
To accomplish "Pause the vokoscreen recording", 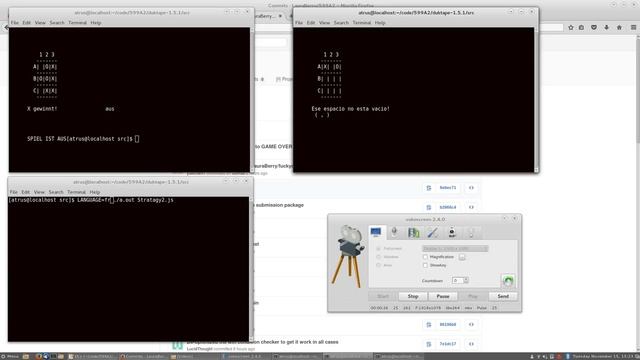I will 443,296.
